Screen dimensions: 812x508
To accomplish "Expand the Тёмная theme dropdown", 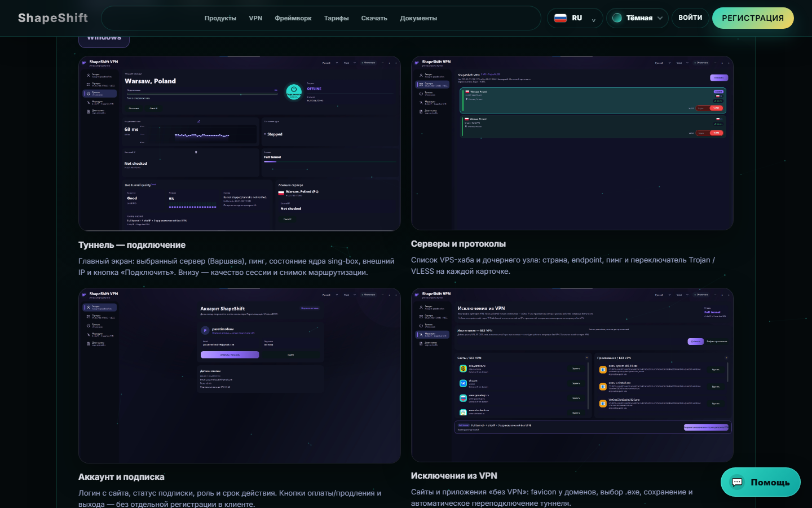I will [638, 18].
